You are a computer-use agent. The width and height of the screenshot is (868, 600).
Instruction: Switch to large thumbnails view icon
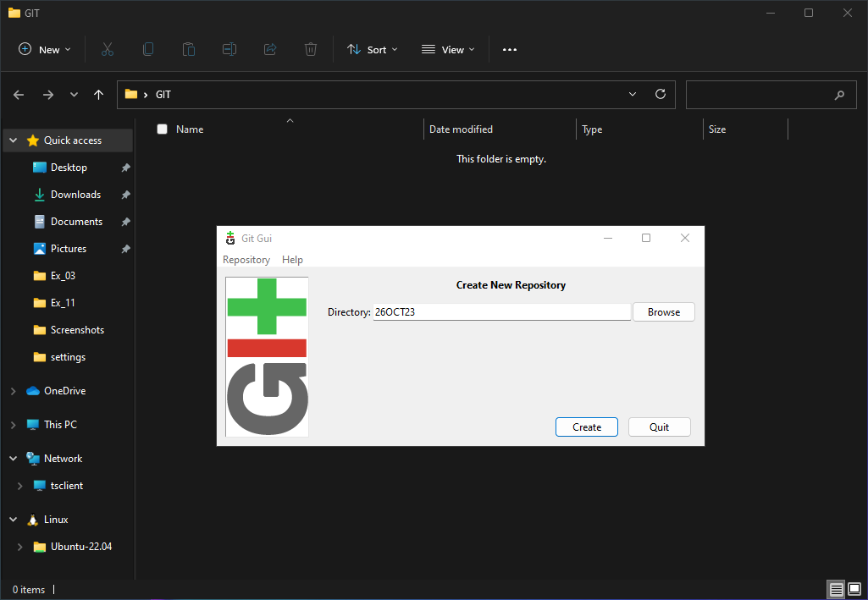854,589
